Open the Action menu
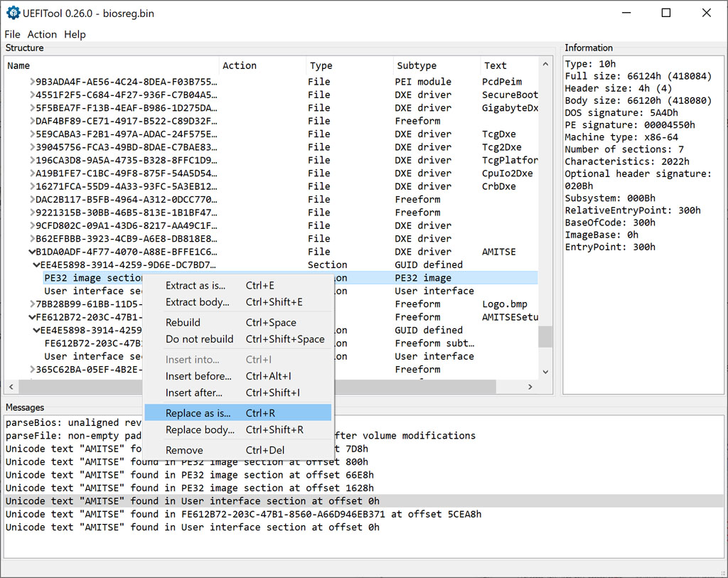 coord(42,34)
